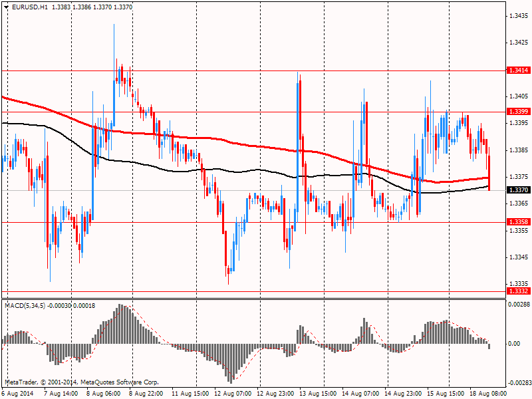The height and width of the screenshot is (399, 532).
Task: Click price axis value 1.3375
Action: pyautogui.click(x=519, y=177)
